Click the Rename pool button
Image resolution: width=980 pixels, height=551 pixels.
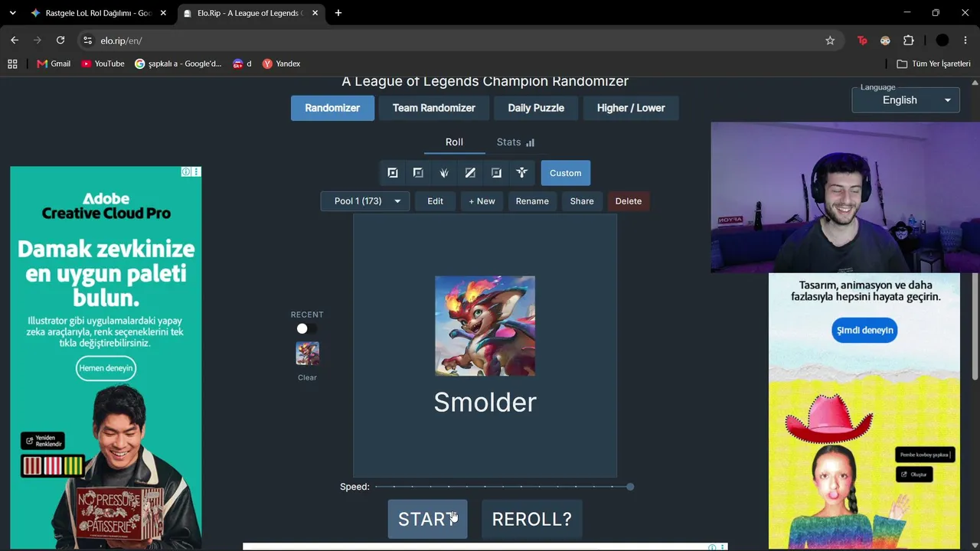(532, 201)
